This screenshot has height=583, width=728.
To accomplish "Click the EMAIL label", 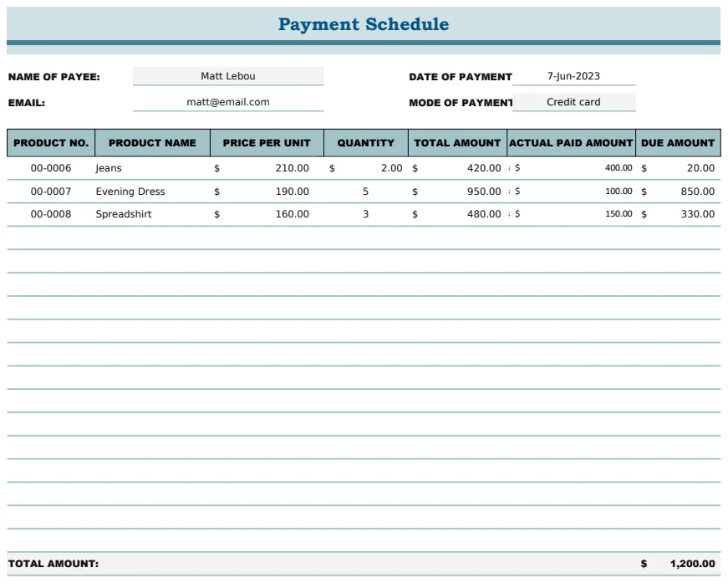I will 27,103.
